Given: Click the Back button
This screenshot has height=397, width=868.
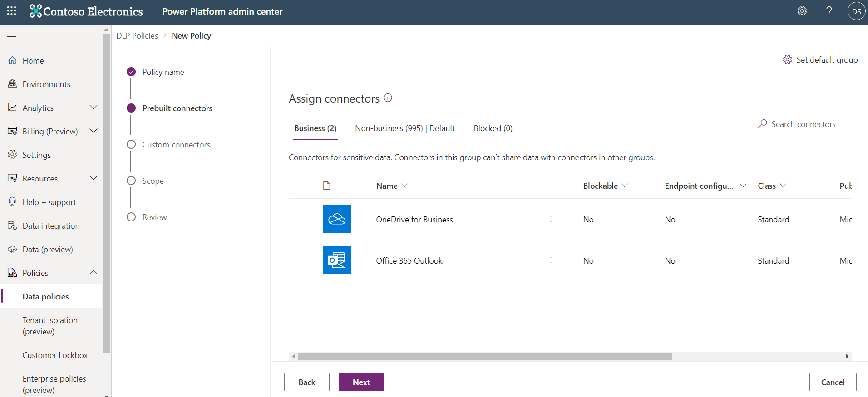Looking at the screenshot, I should (307, 382).
